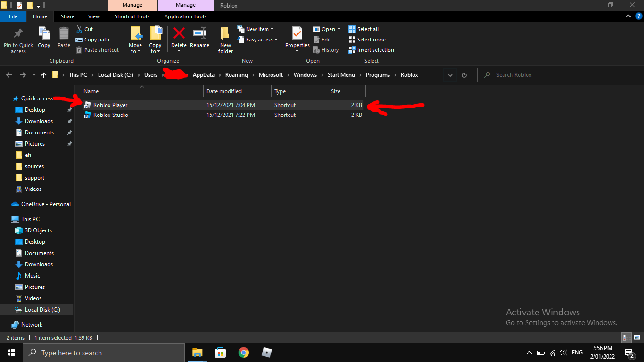
Task: Click Select all
Action: 363,29
